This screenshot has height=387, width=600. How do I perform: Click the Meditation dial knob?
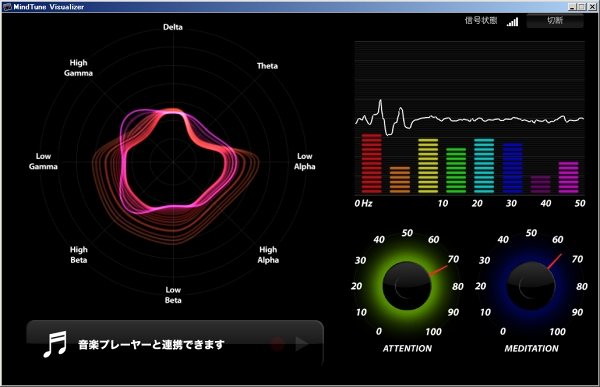(x=531, y=286)
